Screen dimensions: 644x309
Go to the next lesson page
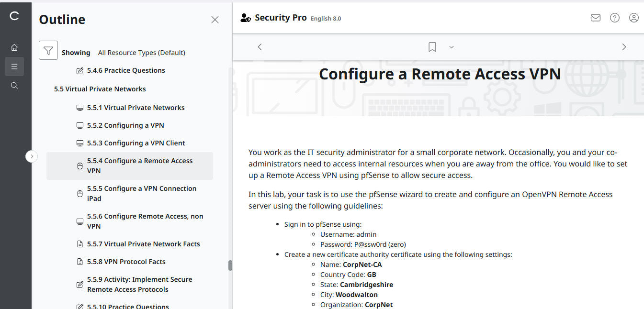coord(624,46)
